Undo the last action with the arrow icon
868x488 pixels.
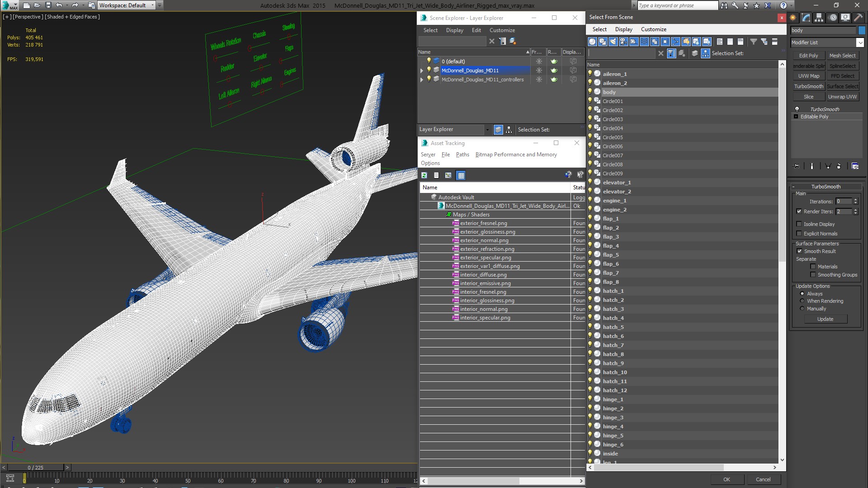point(59,5)
